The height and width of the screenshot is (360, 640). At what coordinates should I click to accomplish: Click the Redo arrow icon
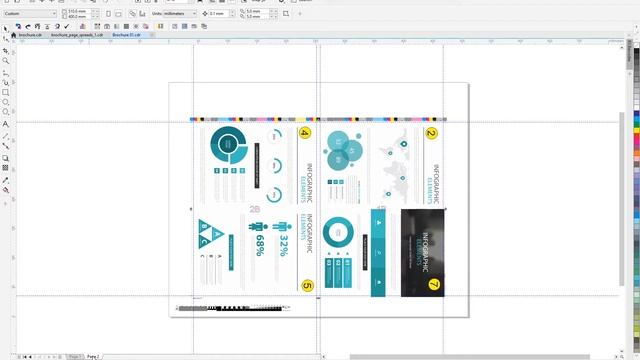click(x=28, y=27)
